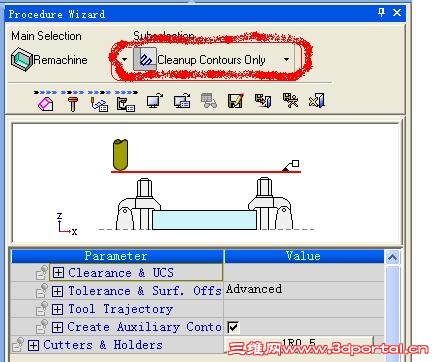Click the save and calculate icon
448x362 pixels.
[290, 101]
